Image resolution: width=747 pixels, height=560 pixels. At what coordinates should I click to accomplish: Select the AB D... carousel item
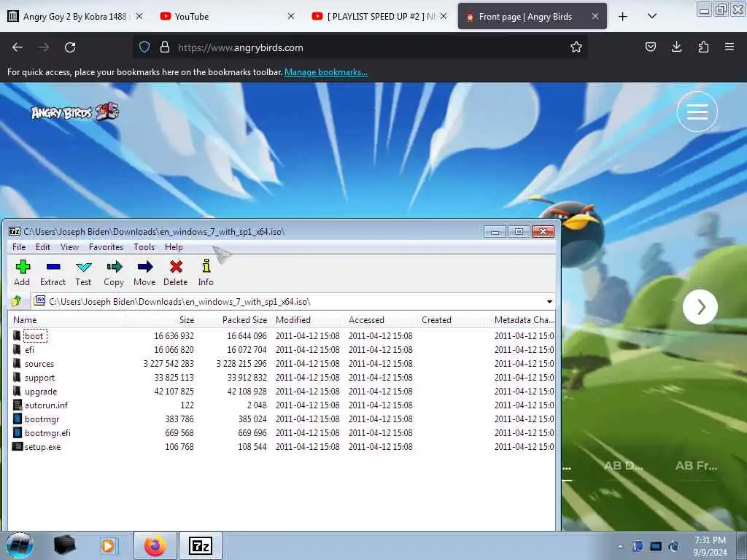(x=623, y=466)
